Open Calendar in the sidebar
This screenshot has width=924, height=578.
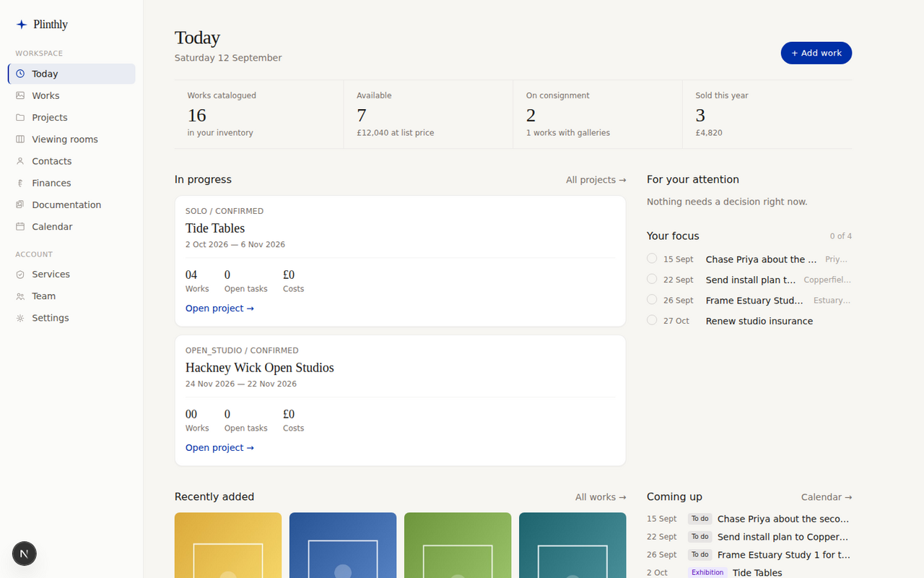71,226
